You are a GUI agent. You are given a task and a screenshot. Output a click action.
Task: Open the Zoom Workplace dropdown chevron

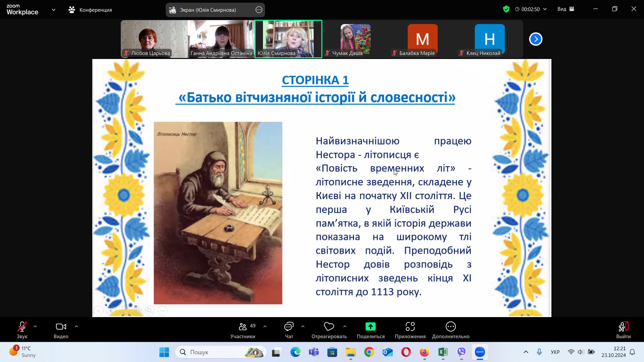54,10
